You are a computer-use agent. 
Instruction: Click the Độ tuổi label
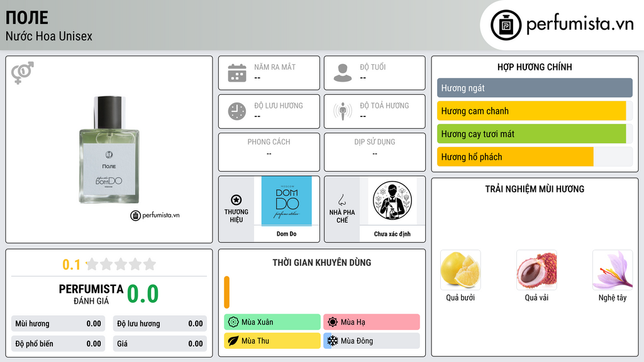373,67
